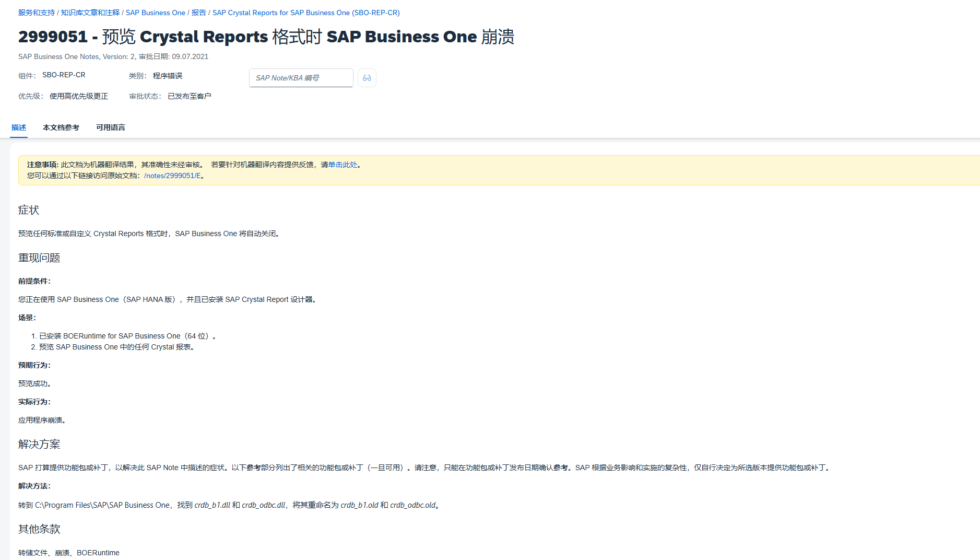Open the SAP Crystal Reports for SAP Business One (SBO-REP-CR) breadcrumb
Image resolution: width=980 pixels, height=560 pixels.
[x=306, y=13]
